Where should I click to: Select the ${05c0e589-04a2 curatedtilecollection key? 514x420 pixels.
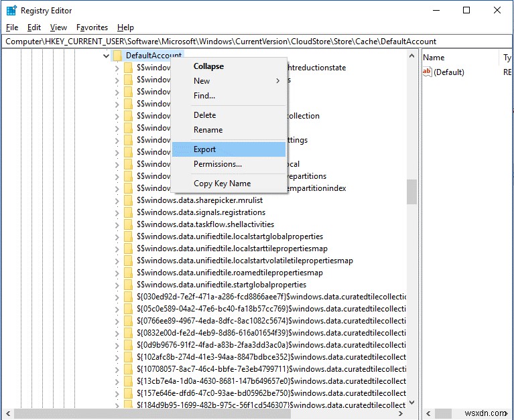[x=271, y=309]
